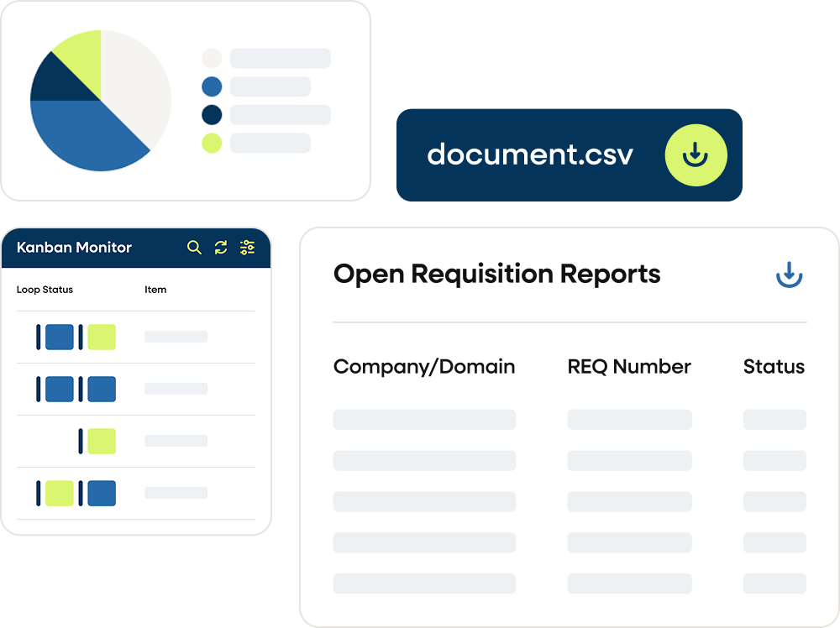This screenshot has height=628, width=840.
Task: Select the Status column header
Action: (774, 367)
